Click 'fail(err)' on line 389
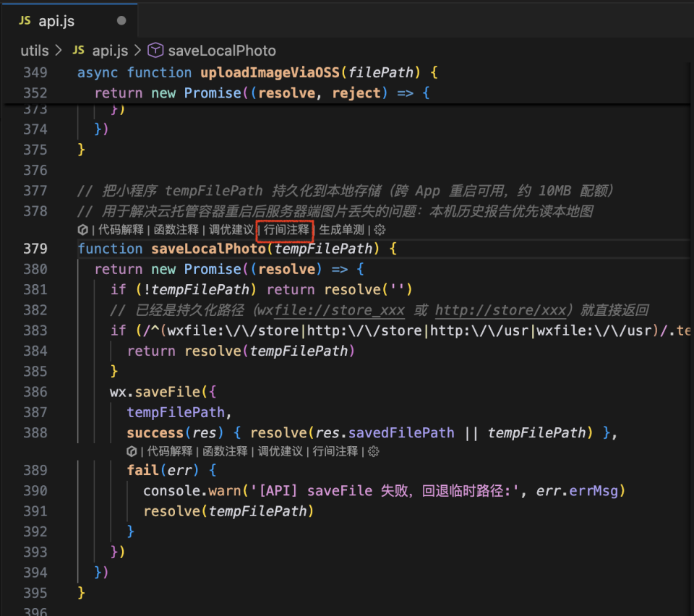This screenshot has height=616, width=694. (x=163, y=470)
